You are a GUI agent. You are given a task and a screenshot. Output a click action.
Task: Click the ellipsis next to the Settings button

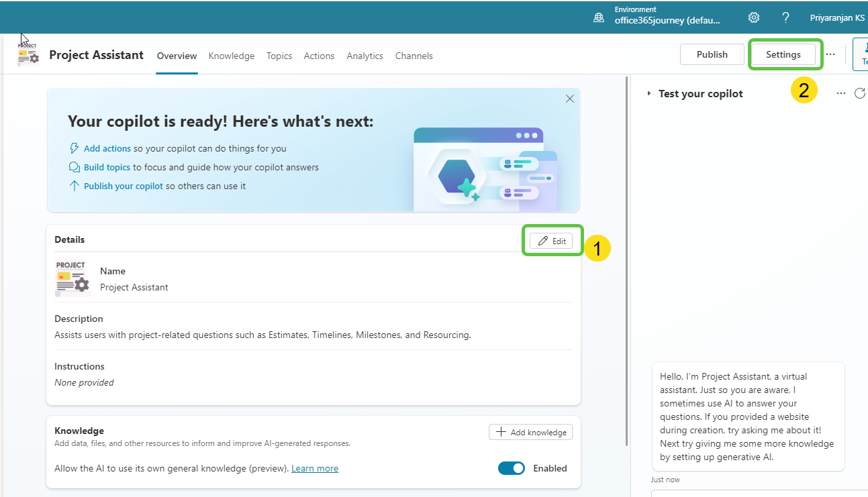tap(830, 54)
